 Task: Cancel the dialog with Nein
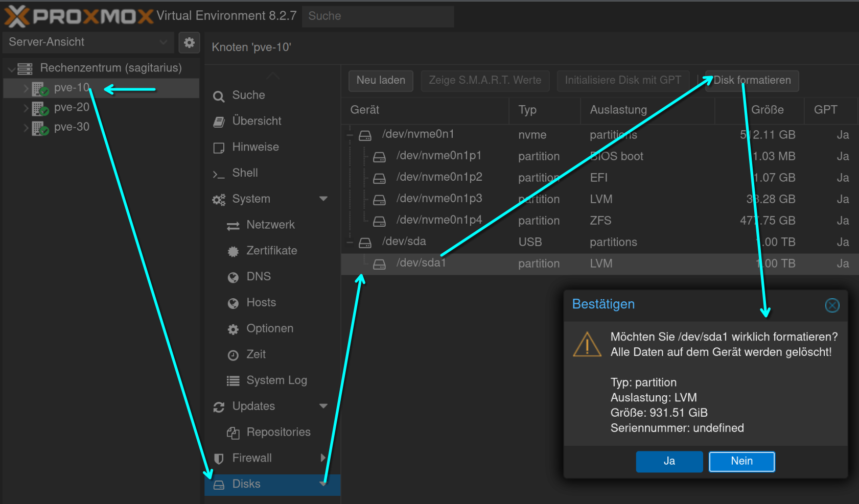coord(742,462)
